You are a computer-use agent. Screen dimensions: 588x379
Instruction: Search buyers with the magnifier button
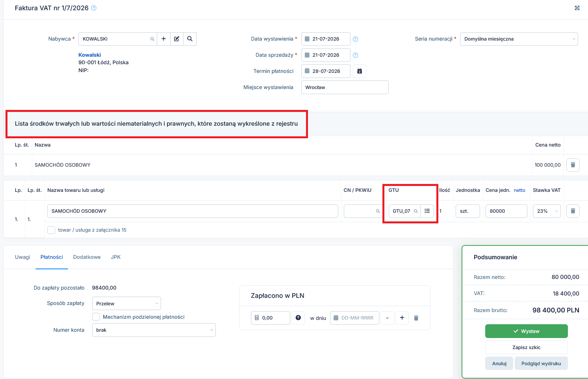pos(190,39)
